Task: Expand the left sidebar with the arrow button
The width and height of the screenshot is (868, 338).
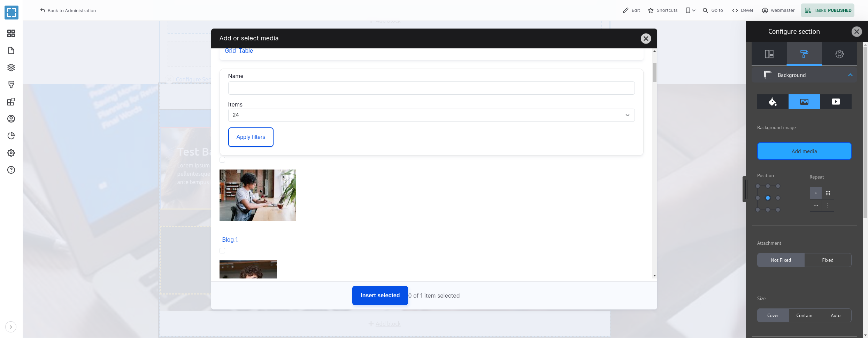Action: click(11, 327)
